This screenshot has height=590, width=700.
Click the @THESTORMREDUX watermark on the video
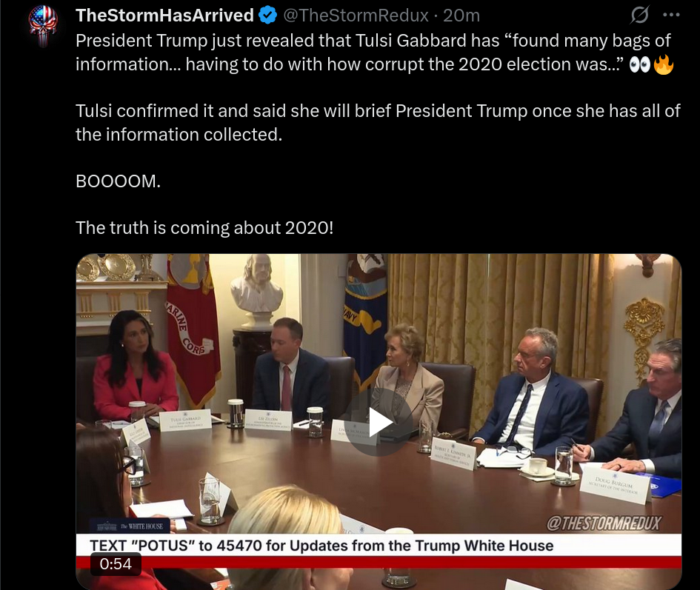(x=604, y=523)
